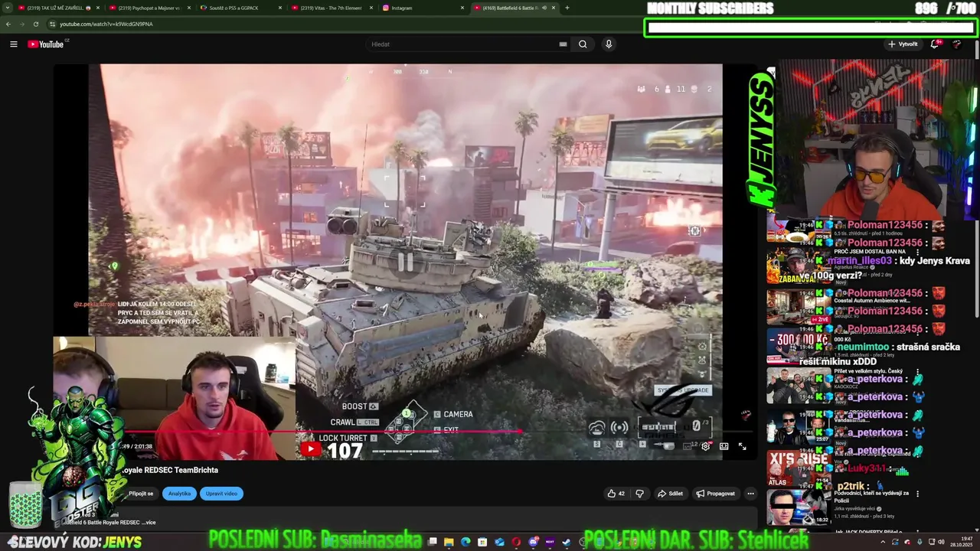Open the on-screen keyboard in the search box
980x551 pixels.
(x=563, y=44)
